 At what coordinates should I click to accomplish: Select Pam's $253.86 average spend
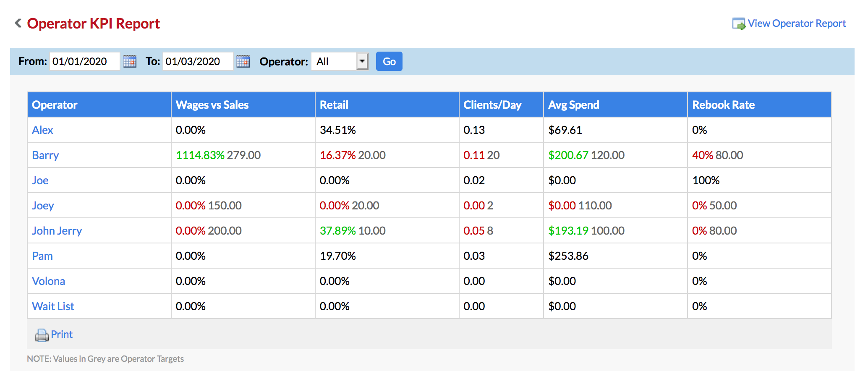tap(568, 256)
